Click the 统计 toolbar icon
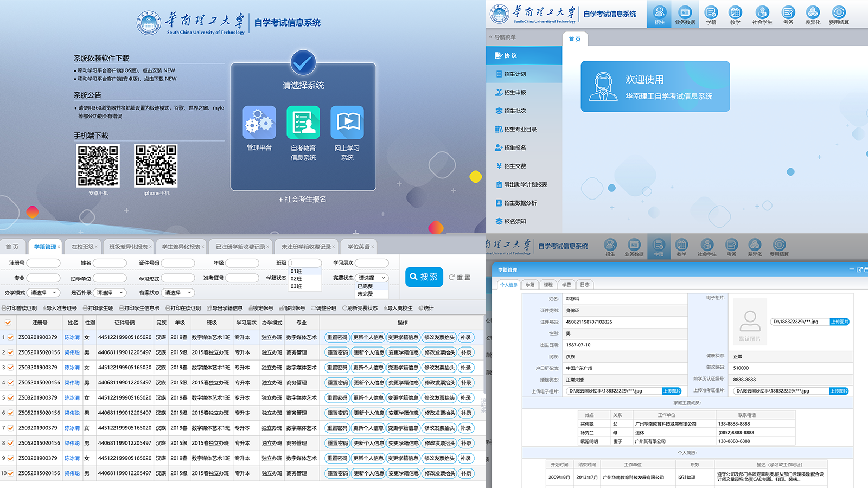868x488 pixels. [x=426, y=309]
